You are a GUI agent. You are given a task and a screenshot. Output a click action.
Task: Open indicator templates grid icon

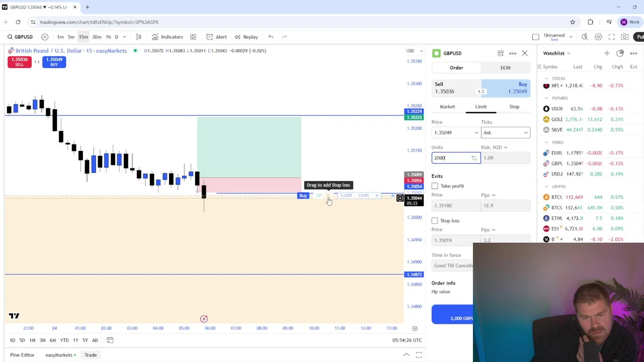click(193, 37)
